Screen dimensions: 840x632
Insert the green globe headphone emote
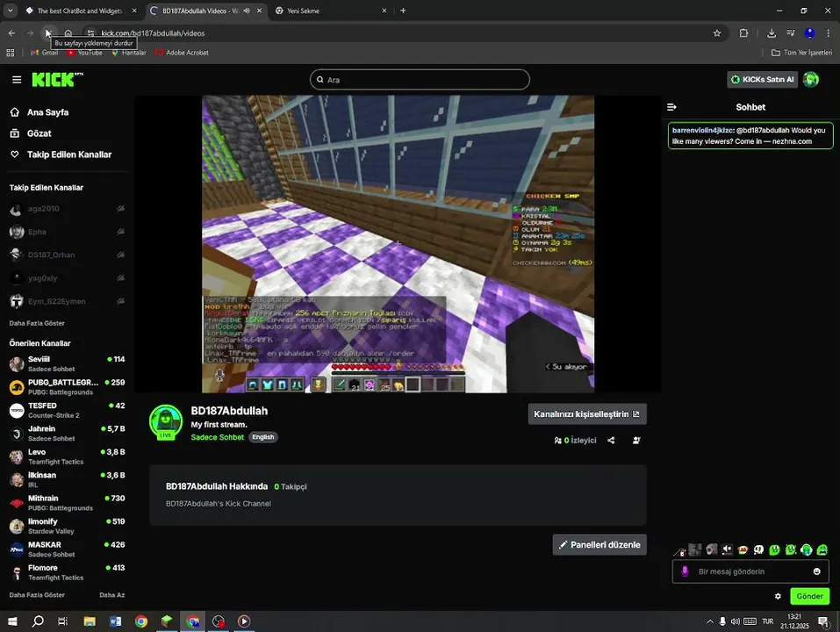[x=807, y=549]
